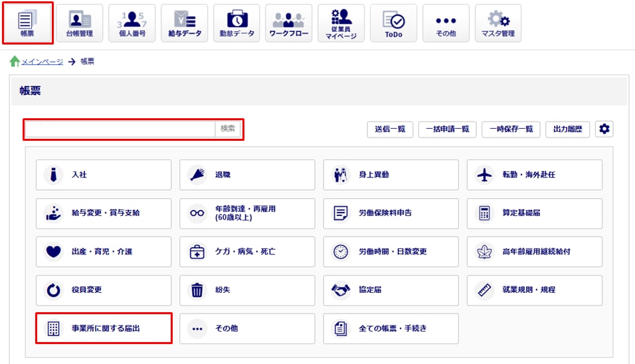This screenshot has width=635, height=364.
Task: Select 入社 category tile
Action: click(104, 175)
